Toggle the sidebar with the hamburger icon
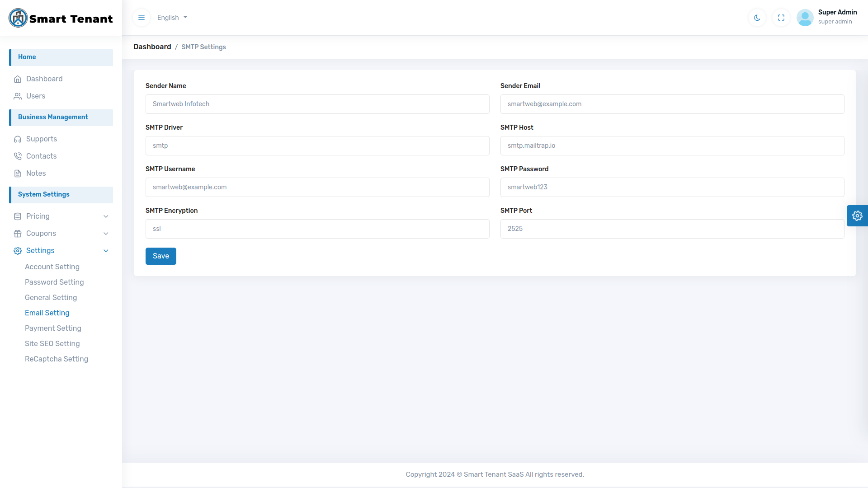868x488 pixels. 142,18
